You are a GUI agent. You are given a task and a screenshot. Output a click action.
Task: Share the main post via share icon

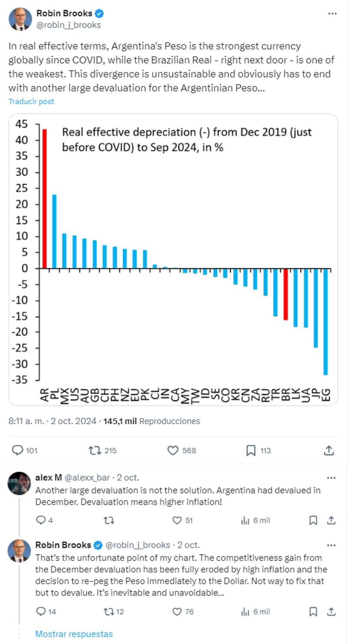point(329,450)
